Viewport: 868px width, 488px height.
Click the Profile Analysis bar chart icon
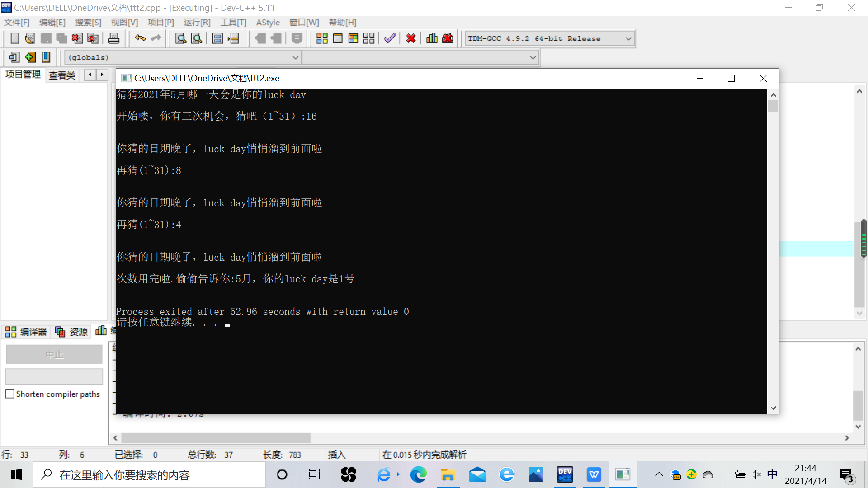pyautogui.click(x=432, y=38)
